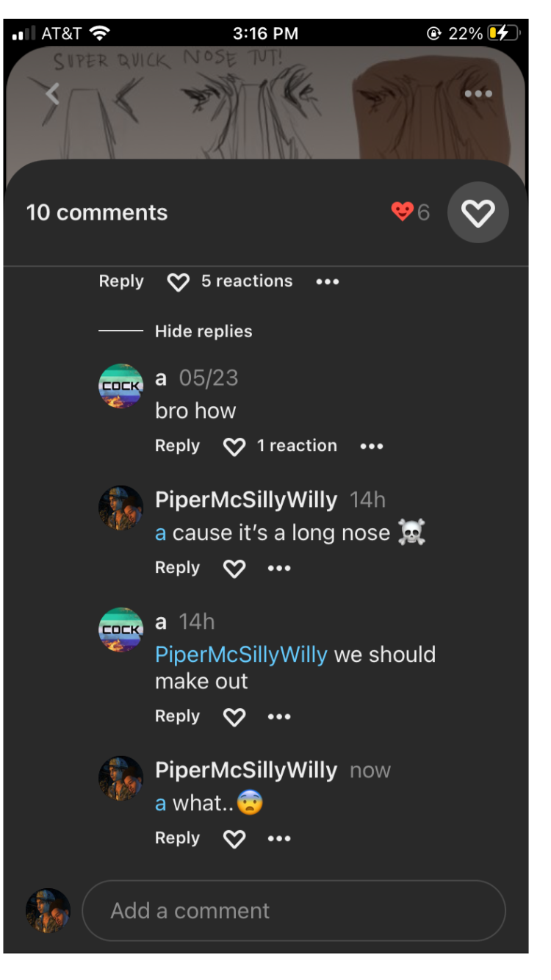Open options for the "long nose" comment

(279, 569)
